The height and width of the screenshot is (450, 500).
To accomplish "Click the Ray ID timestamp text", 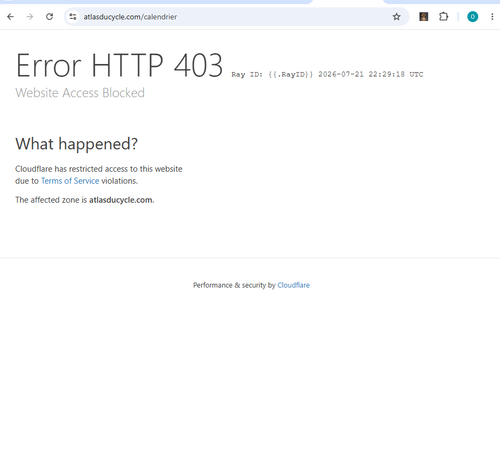I will coord(327,74).
